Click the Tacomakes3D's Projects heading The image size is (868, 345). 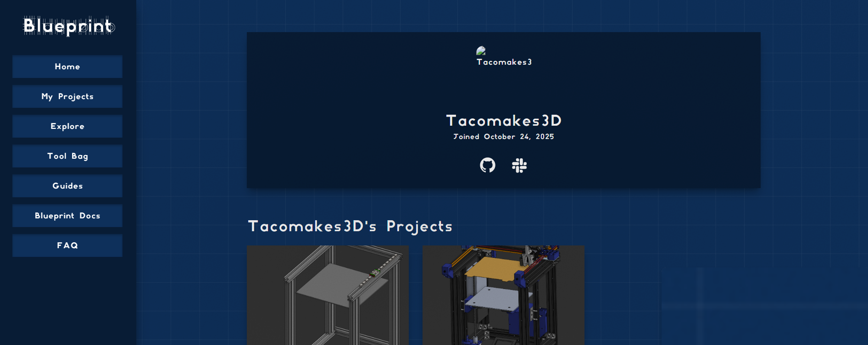coord(350,226)
